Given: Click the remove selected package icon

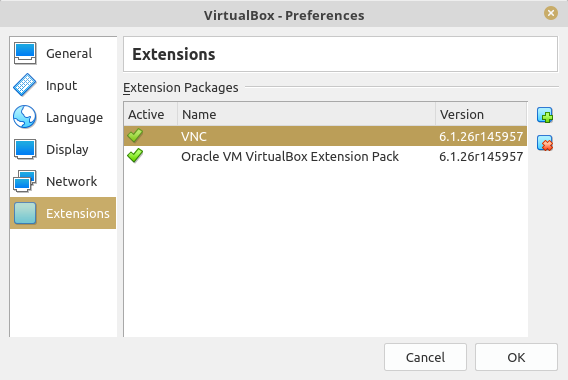Looking at the screenshot, I should [545, 143].
